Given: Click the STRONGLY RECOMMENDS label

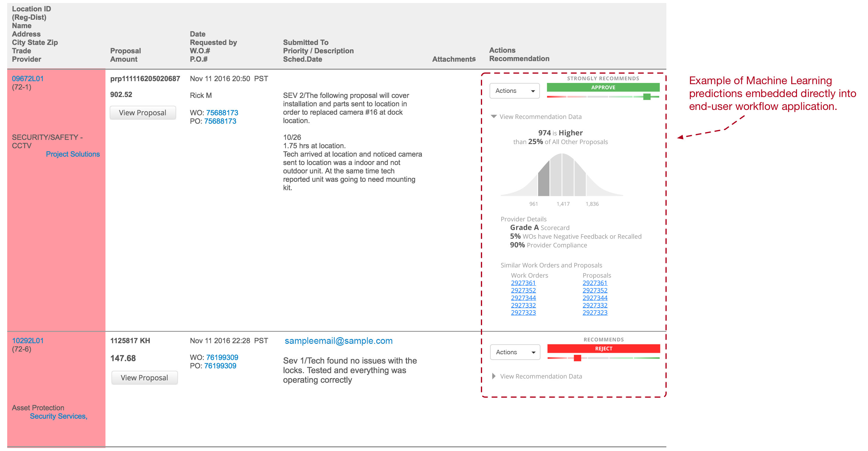Looking at the screenshot, I should click(x=603, y=78).
